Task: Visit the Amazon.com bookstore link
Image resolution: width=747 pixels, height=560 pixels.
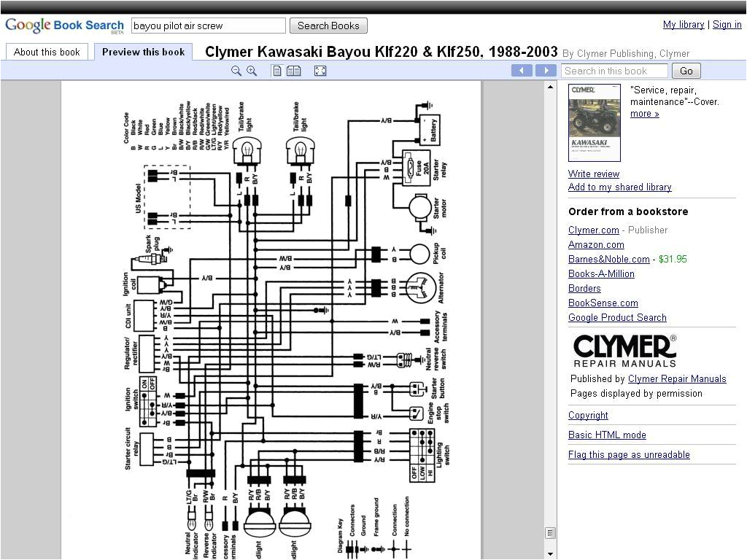Action: pyautogui.click(x=596, y=244)
